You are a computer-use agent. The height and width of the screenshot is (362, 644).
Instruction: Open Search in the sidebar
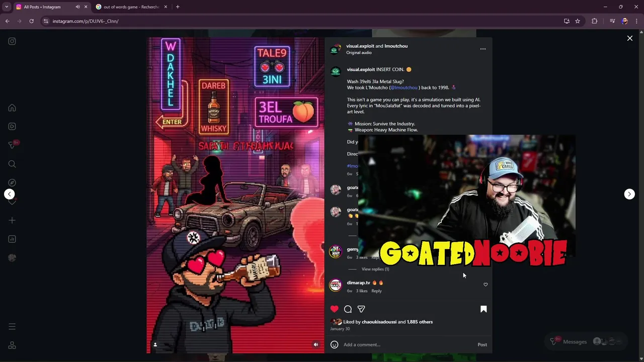coord(12,164)
